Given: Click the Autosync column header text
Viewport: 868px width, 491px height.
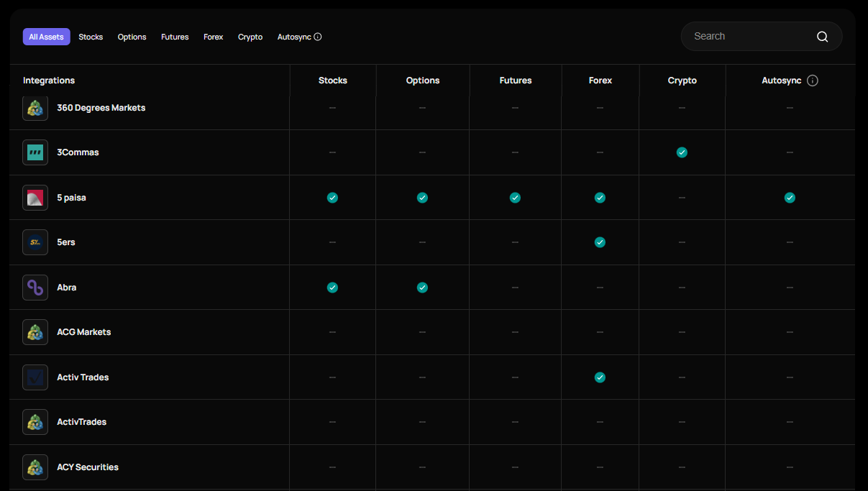Looking at the screenshot, I should tap(782, 81).
